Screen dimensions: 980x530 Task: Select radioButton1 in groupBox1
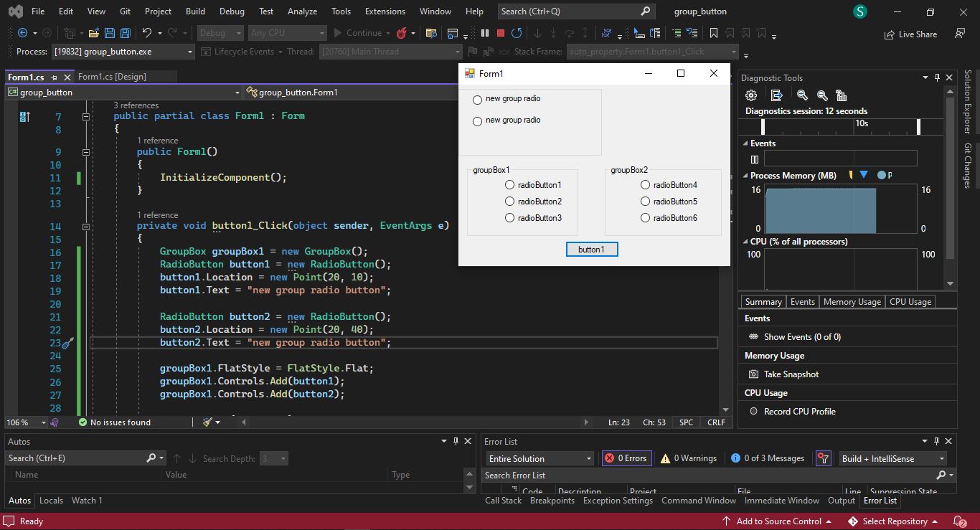510,185
